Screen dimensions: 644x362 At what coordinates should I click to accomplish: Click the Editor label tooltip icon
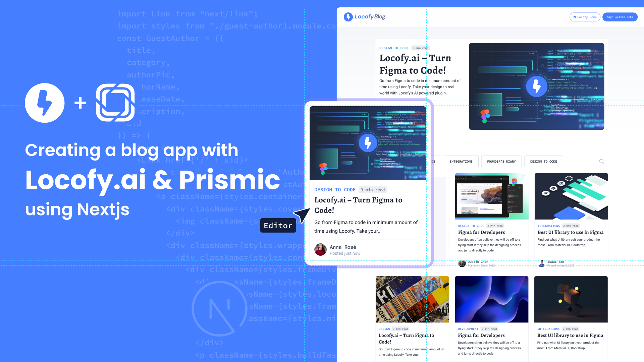coord(278,226)
